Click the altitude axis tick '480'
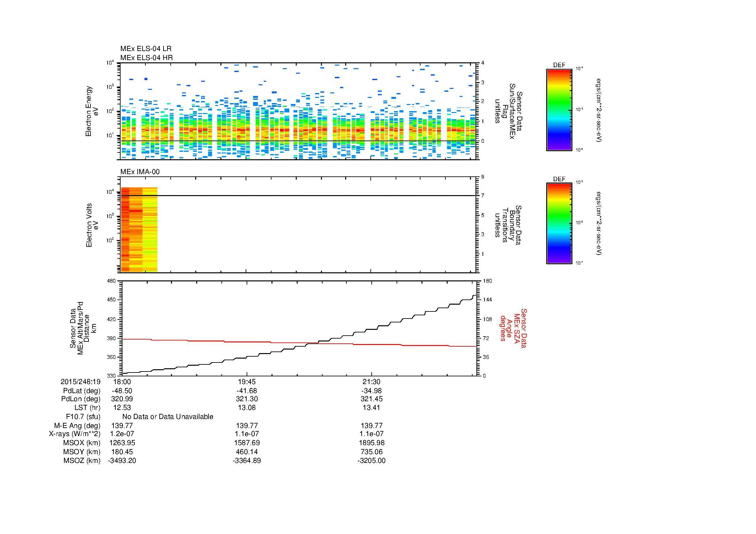This screenshot has width=756, height=534. tap(111, 281)
